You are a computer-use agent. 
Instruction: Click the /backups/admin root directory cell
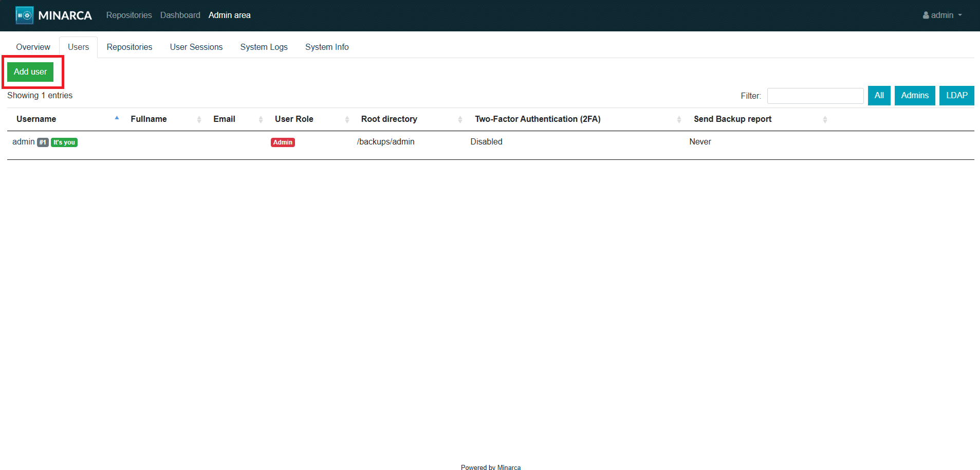(x=385, y=142)
